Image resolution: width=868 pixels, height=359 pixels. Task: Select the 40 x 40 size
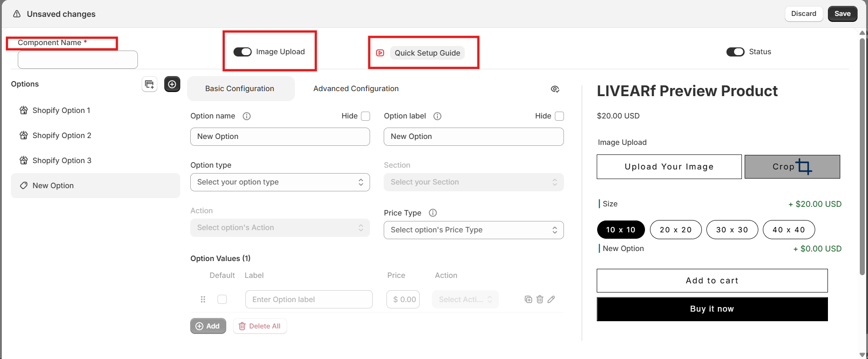pyautogui.click(x=789, y=230)
